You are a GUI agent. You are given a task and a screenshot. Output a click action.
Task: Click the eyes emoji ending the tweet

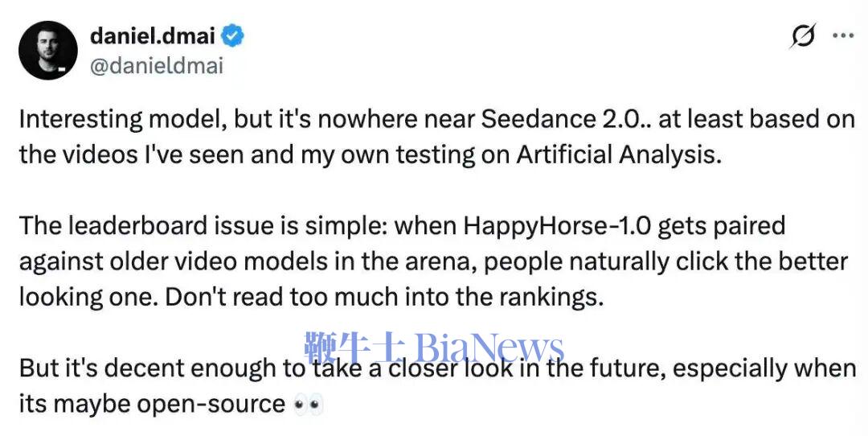point(308,404)
